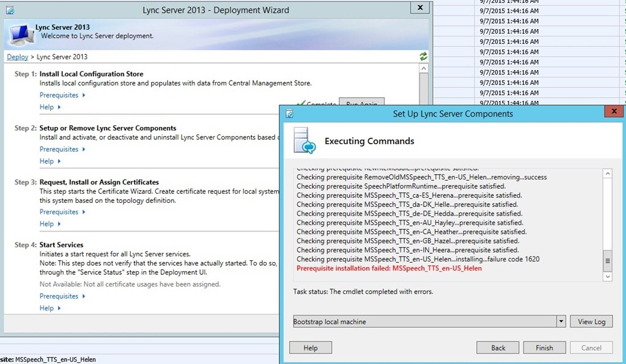Click the Lync Server 2013 computer icon

21,35
